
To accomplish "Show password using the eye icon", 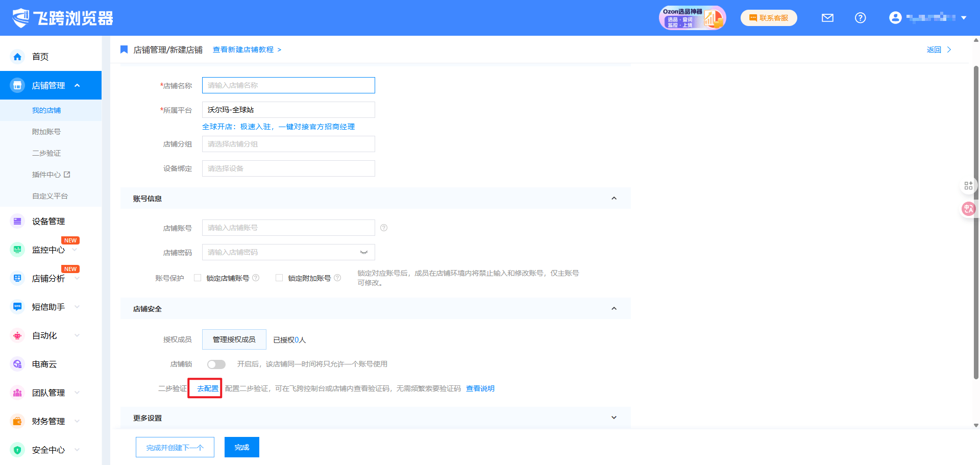I will [x=364, y=253].
